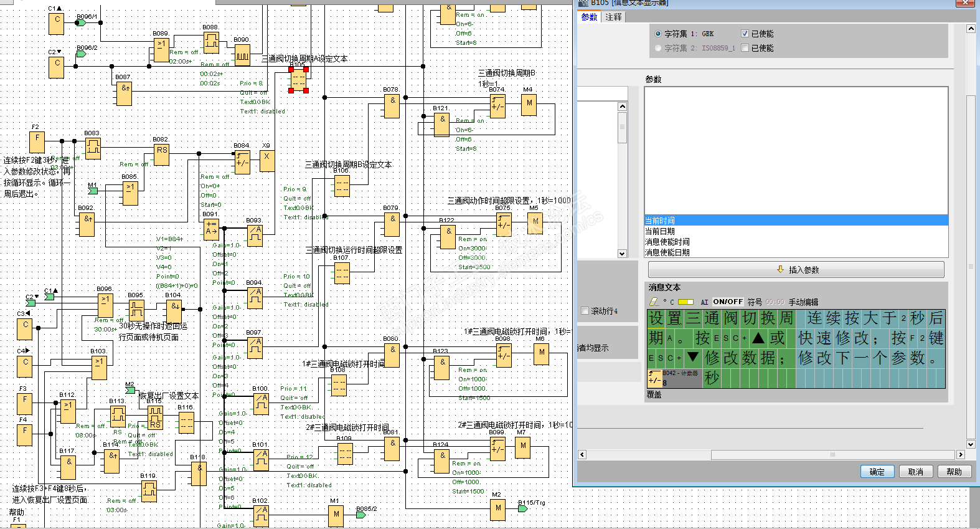Click the dialog's horizontal scrollbar right arrow

point(961,455)
